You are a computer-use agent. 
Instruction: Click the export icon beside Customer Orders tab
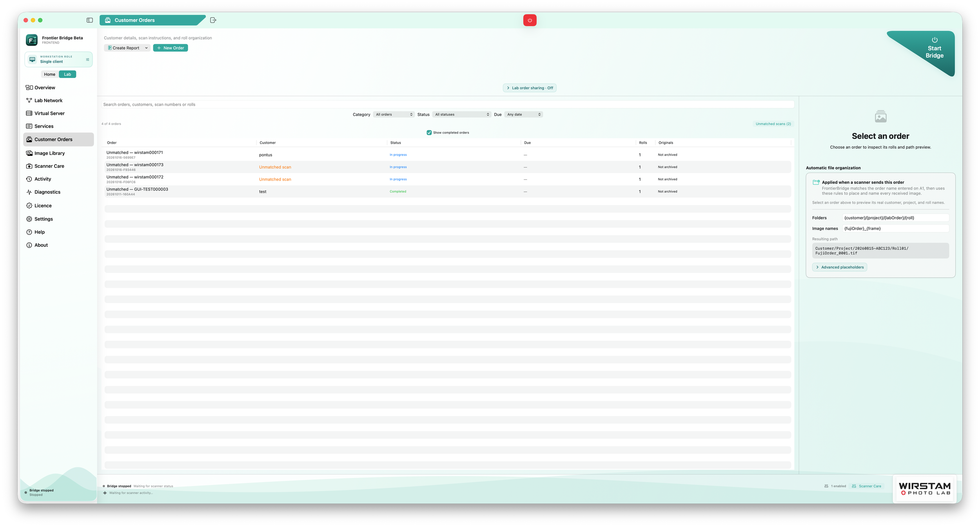click(213, 20)
